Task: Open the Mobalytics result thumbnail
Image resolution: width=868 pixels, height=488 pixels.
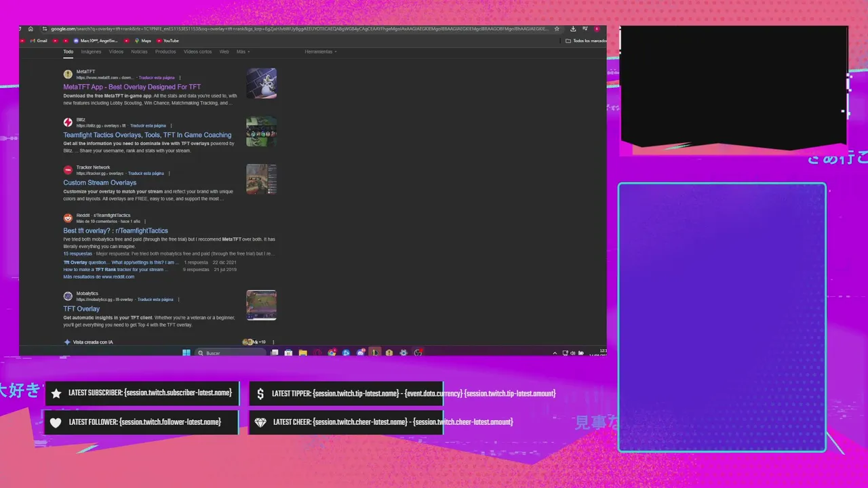Action: (261, 306)
